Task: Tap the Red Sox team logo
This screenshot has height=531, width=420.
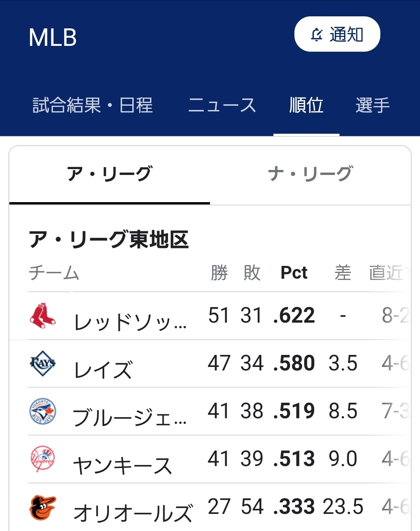Action: click(x=43, y=315)
